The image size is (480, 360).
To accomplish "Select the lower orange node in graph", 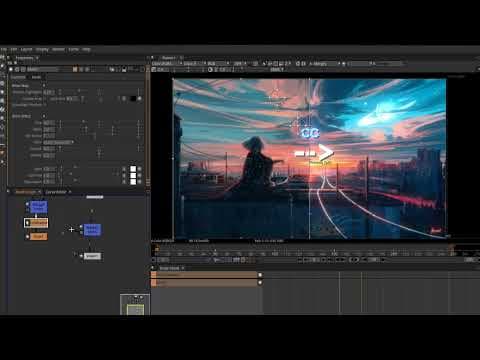I will click(38, 236).
